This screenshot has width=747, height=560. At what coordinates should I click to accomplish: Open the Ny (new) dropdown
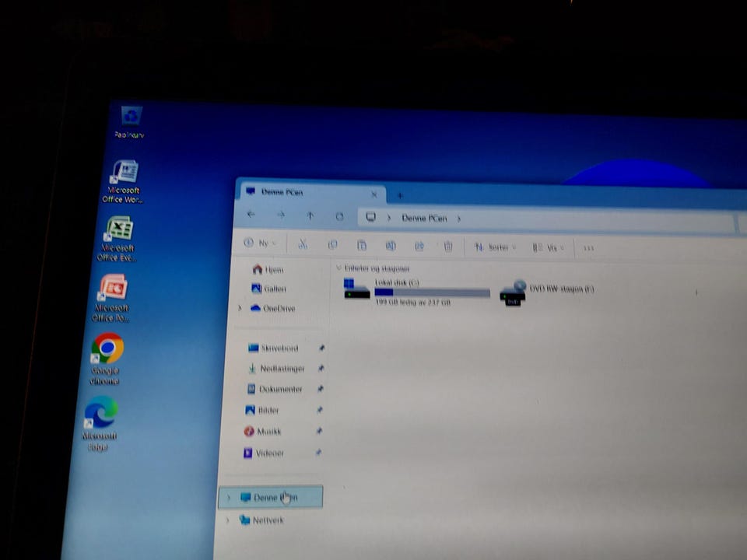coord(260,243)
